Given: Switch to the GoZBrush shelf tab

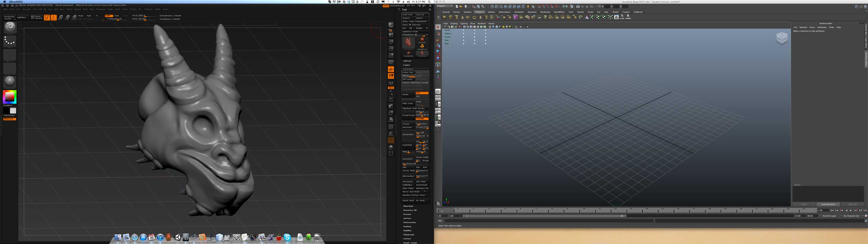Looking at the screenshot, I should 638,12.
